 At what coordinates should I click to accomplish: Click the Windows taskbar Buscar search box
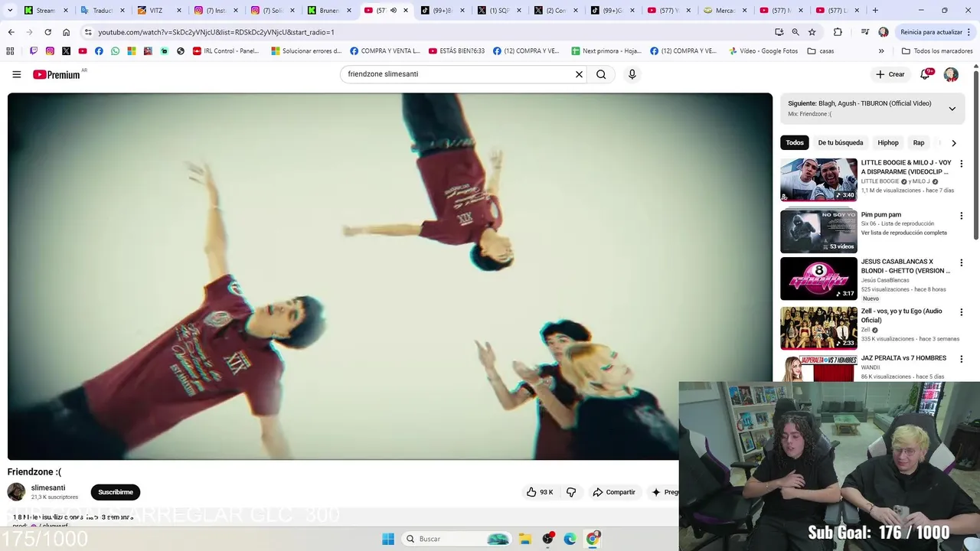click(x=456, y=539)
